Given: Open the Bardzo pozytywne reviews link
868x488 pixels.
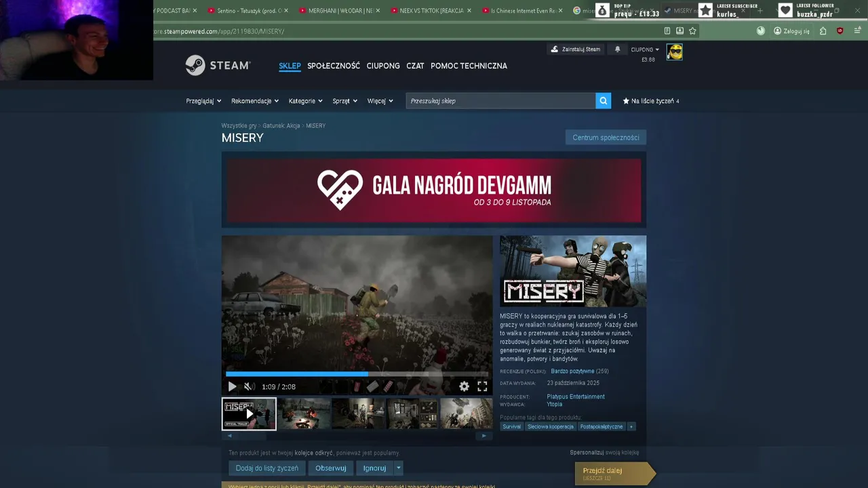Looking at the screenshot, I should 572,371.
